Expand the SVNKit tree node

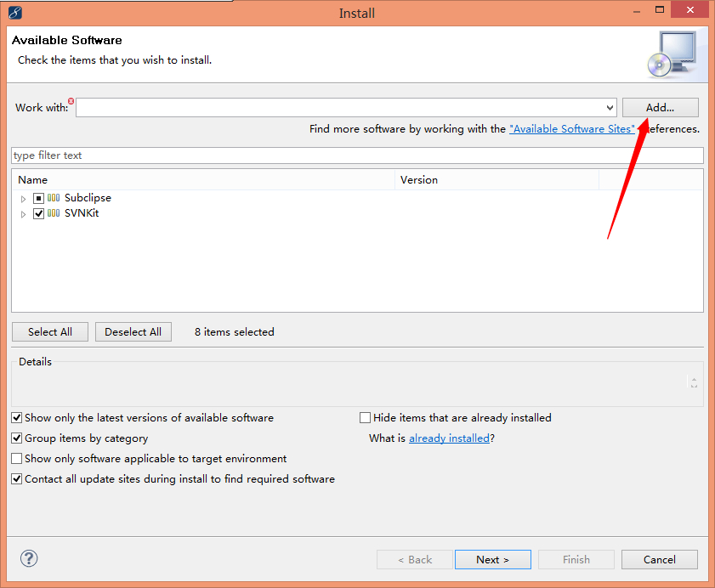point(23,214)
